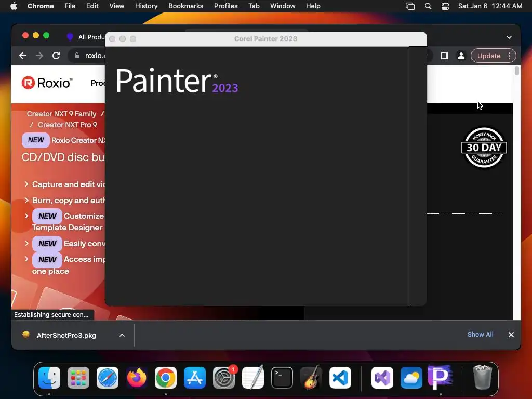Open GarageBand from the Dock

pos(311,378)
